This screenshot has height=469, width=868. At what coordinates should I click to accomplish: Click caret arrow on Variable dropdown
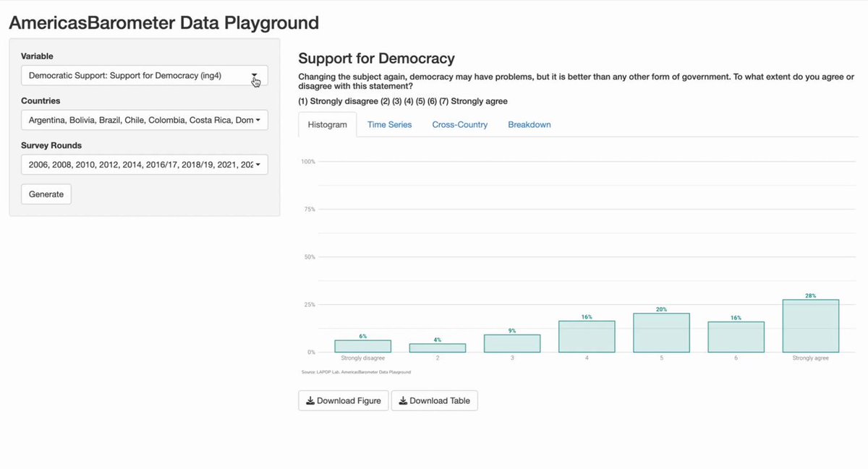click(x=255, y=75)
